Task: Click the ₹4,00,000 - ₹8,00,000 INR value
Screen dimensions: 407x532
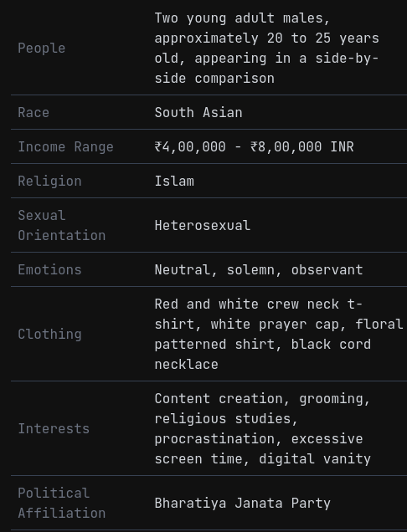Action: (x=254, y=147)
